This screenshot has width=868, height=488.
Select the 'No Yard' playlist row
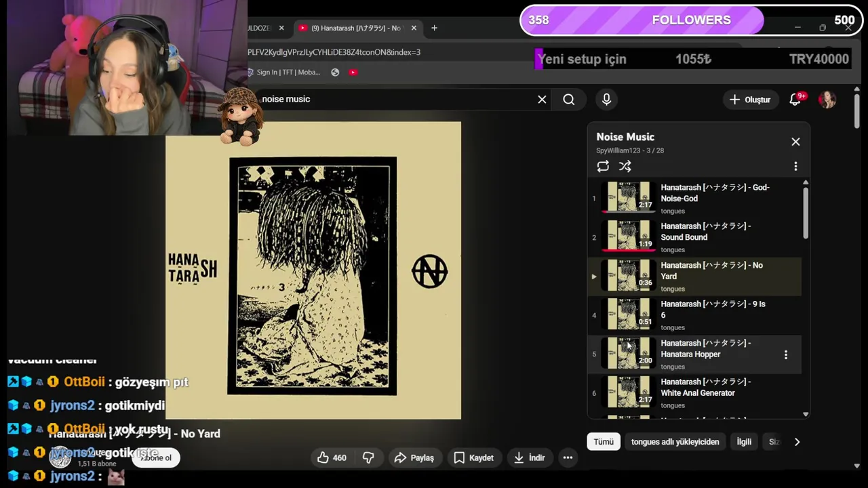pyautogui.click(x=694, y=277)
